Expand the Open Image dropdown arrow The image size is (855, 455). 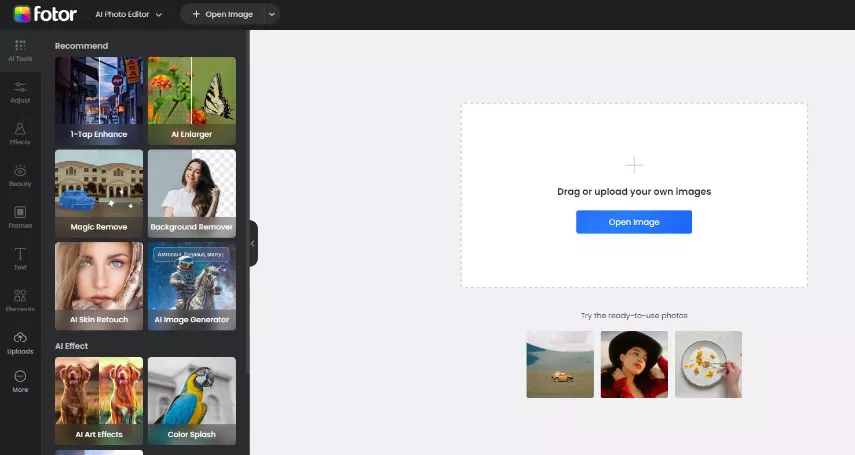click(272, 15)
